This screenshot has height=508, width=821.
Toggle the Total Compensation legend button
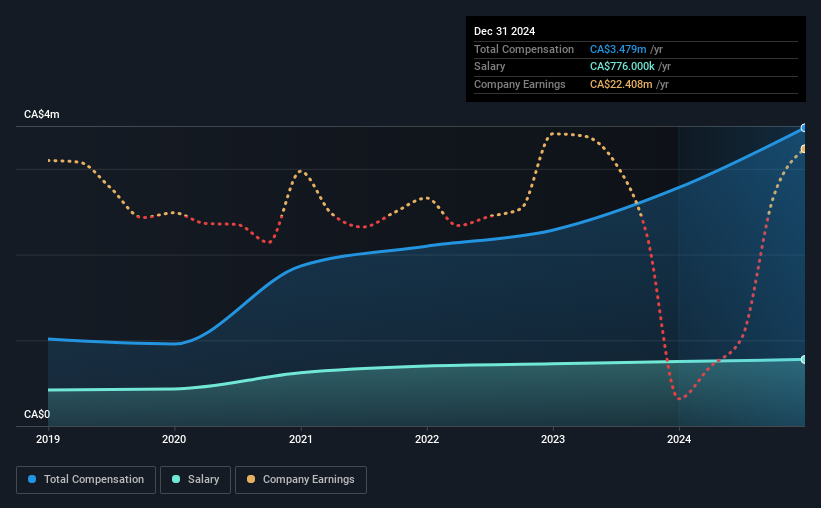[x=86, y=480]
